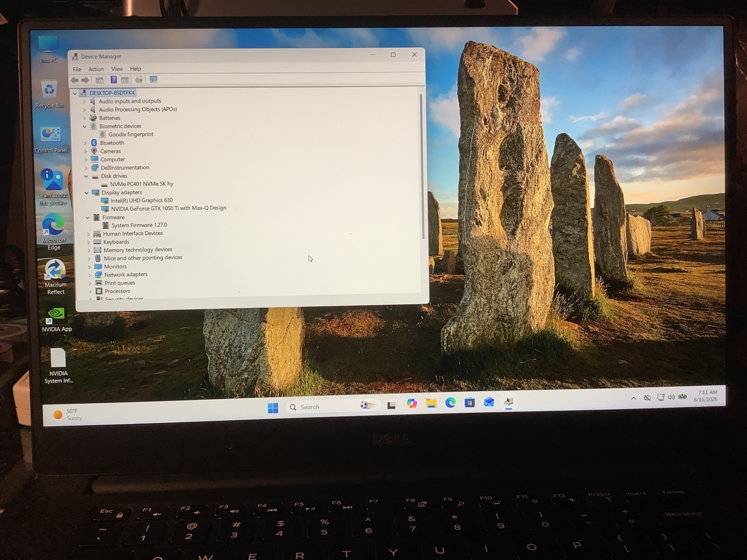
Task: Click Learn about this picture desktop icon
Action: [53, 187]
